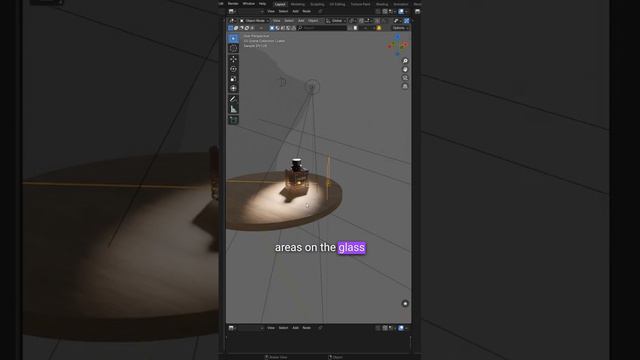Click the 'Sample 37/128' render progress text
This screenshot has width=640, height=360.
255,46
